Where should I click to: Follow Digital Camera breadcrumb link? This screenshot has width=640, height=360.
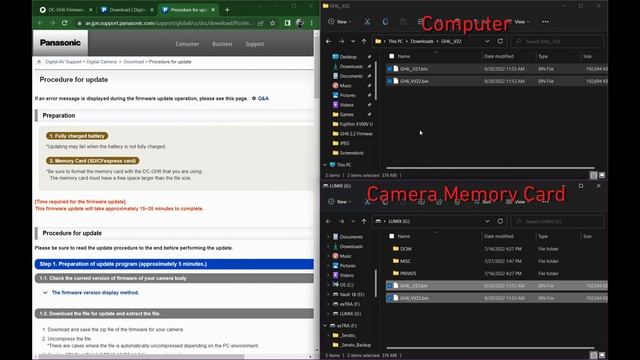[x=102, y=62]
